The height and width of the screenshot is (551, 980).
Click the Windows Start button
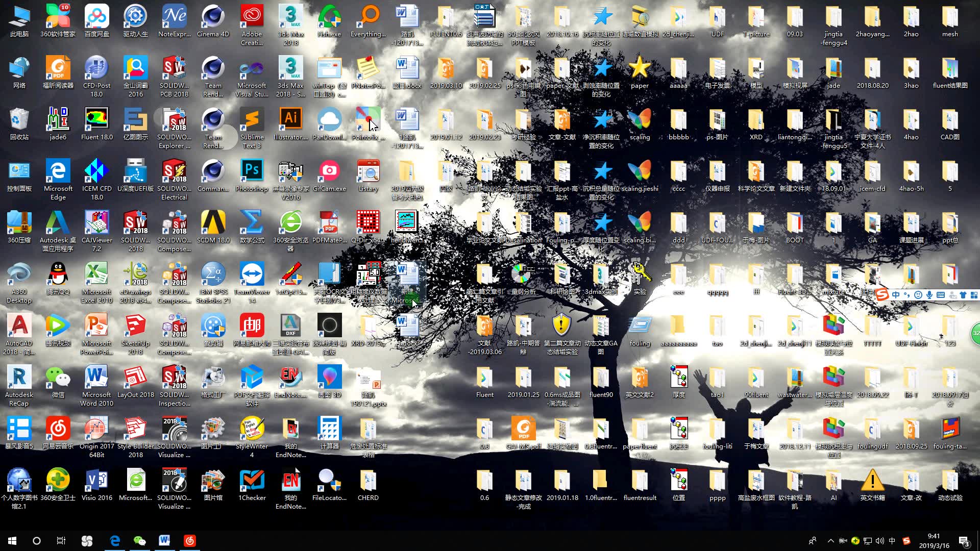pos(12,541)
